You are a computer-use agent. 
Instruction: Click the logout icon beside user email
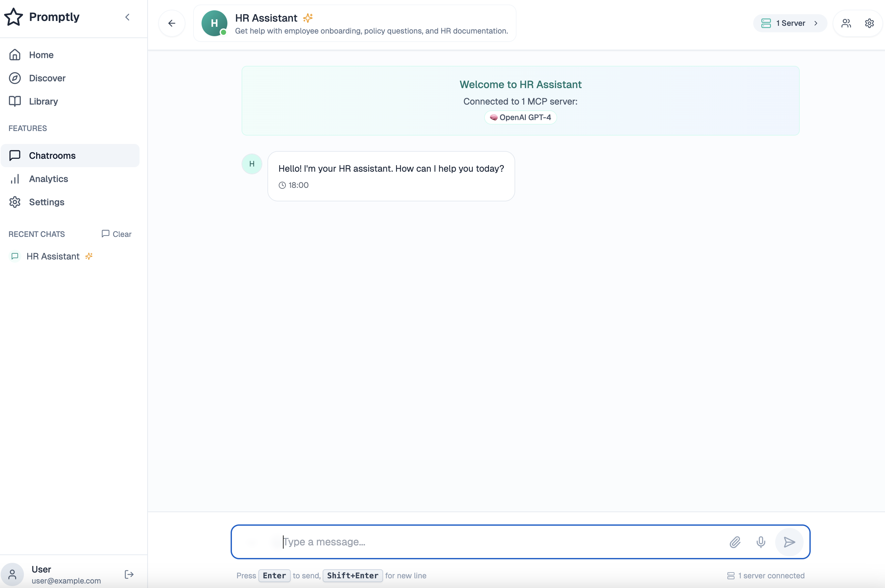129,574
